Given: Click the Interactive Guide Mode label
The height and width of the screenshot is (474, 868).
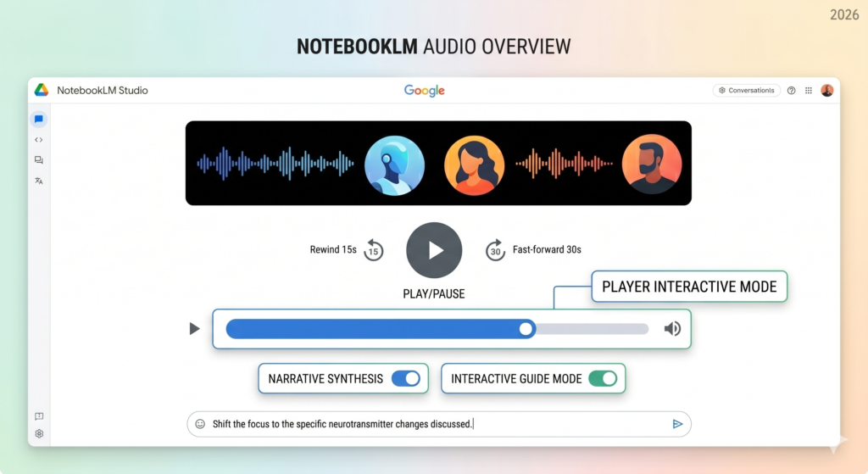Looking at the screenshot, I should [x=516, y=379].
